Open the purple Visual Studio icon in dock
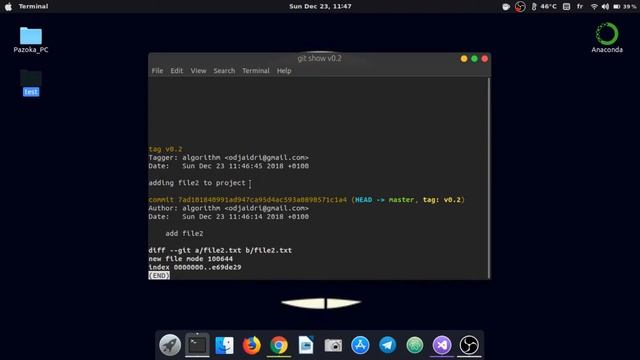Image resolution: width=640 pixels, height=360 pixels. point(442,345)
